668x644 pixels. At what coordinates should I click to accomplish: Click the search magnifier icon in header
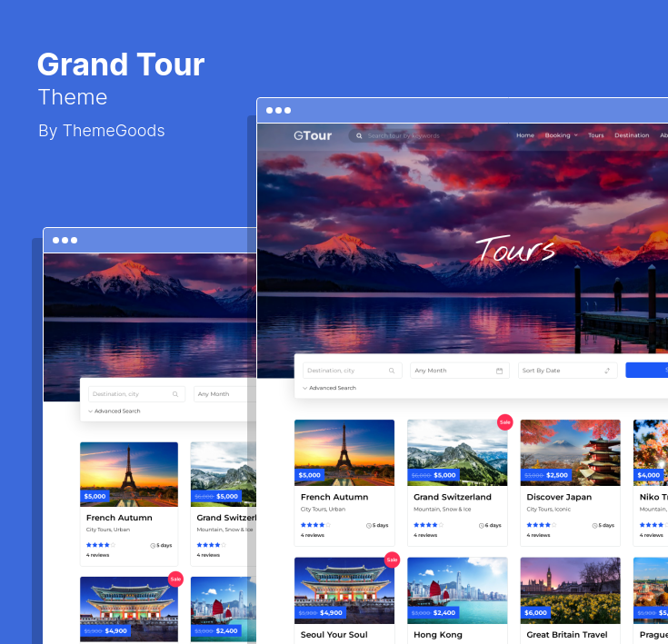[x=359, y=135]
